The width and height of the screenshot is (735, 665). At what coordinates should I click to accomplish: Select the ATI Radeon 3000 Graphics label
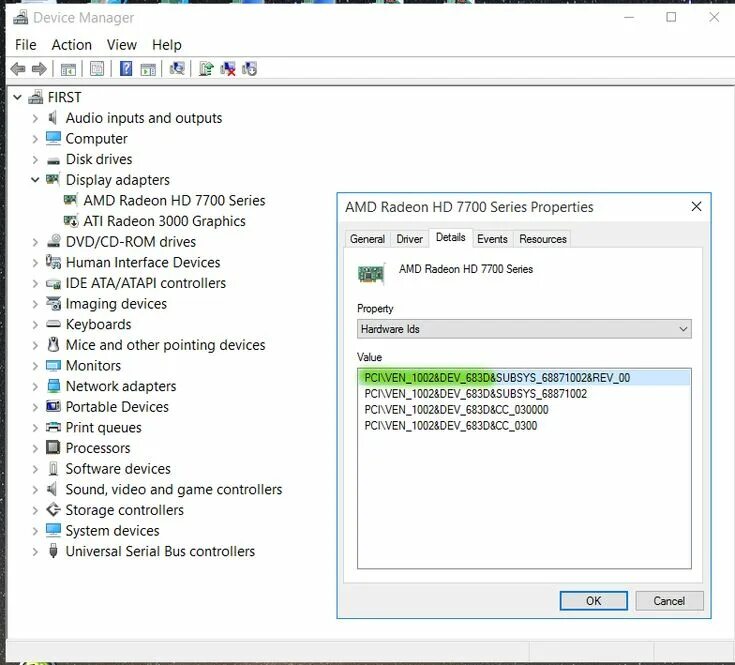tap(165, 221)
